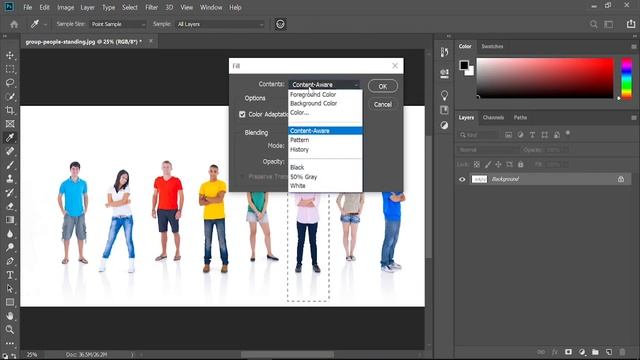Toggle the layer filter on/off switch
Image resolution: width=640 pixels, height=360 pixels.
[x=568, y=133]
